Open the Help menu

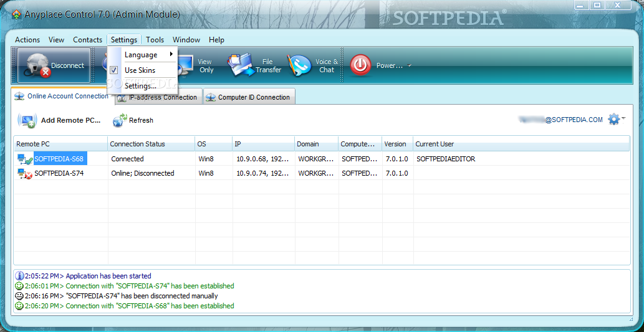coord(216,40)
